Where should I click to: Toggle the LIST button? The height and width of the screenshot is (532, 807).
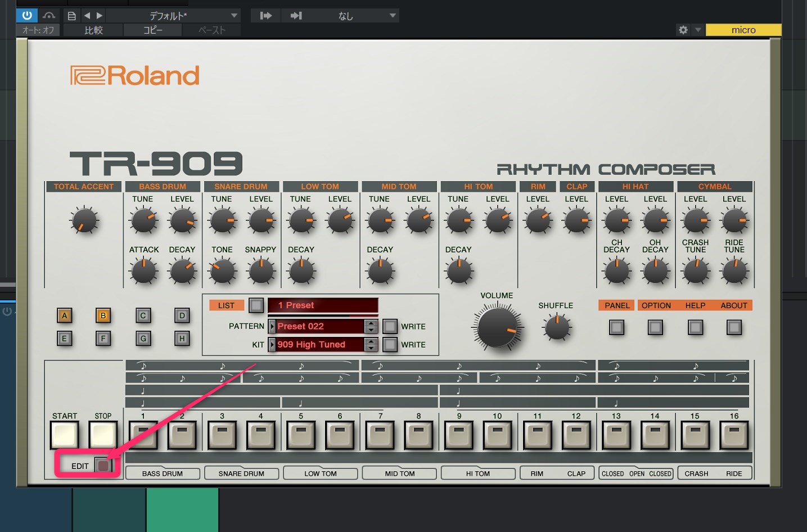click(x=256, y=305)
